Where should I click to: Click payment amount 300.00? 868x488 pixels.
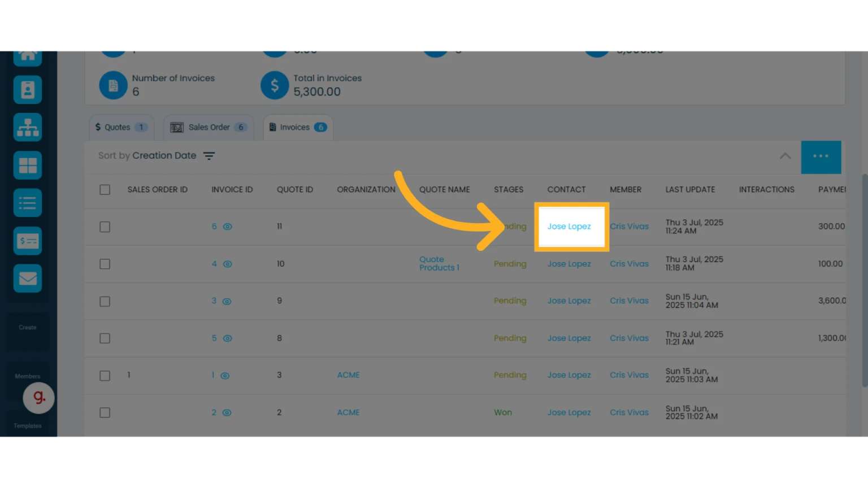831,226
